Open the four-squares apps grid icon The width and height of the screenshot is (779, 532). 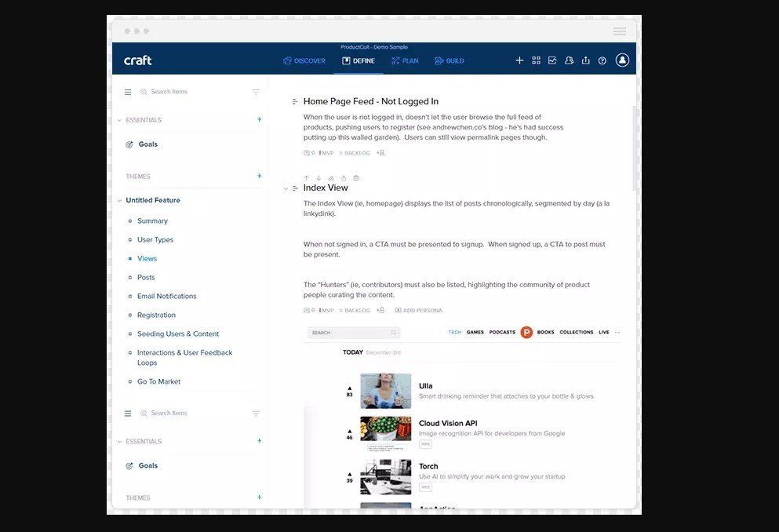click(x=536, y=60)
